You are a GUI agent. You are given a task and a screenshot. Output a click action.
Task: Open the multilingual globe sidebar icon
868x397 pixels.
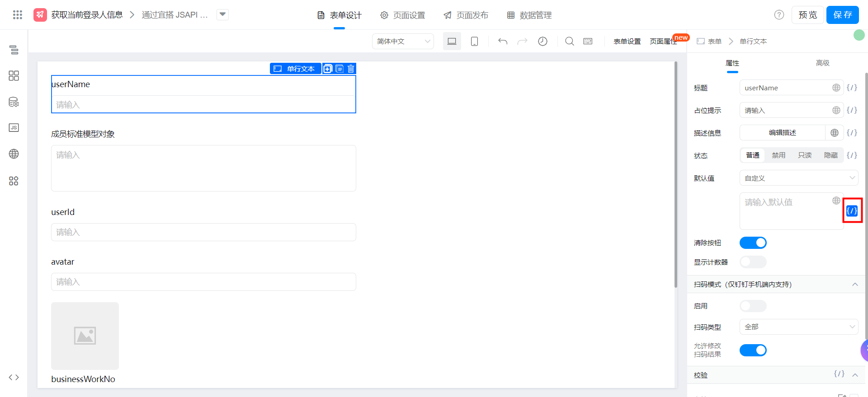coord(14,154)
